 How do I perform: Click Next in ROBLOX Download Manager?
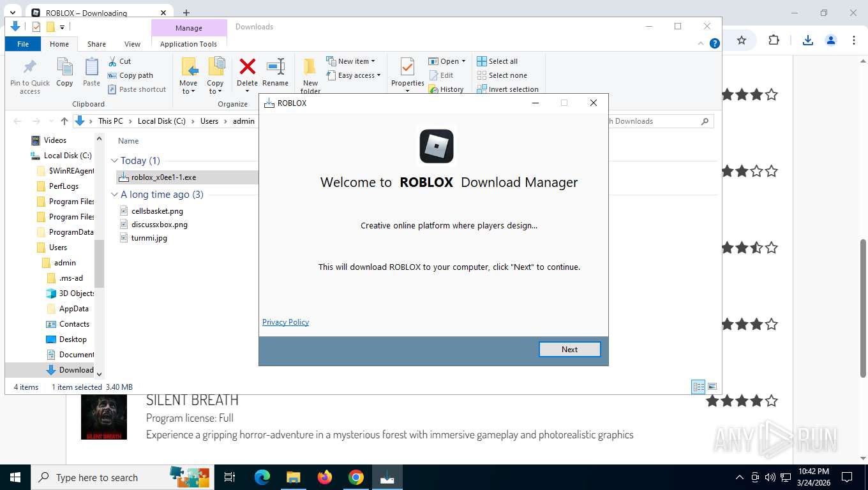click(569, 350)
